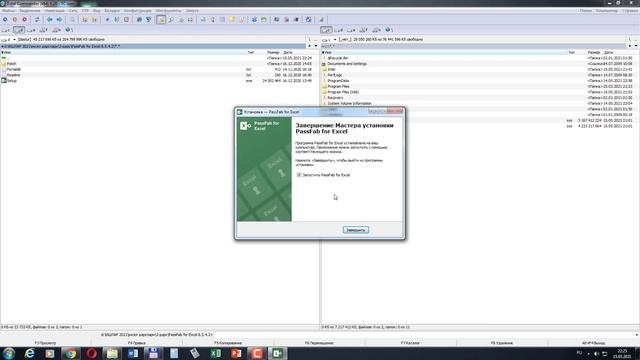Screen dimensions: 640x360
Task: Select the pressed drive button in right drive bar
Action: pos(326,30)
